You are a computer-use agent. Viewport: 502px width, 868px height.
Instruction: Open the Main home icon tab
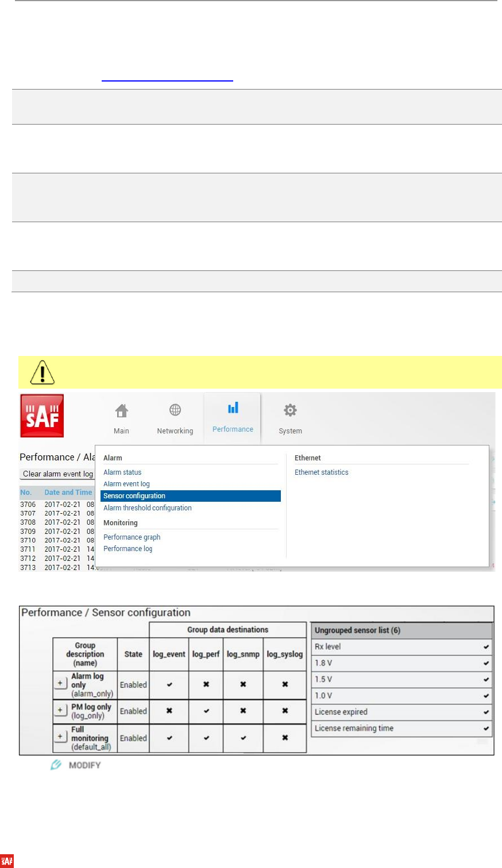pyautogui.click(x=121, y=418)
